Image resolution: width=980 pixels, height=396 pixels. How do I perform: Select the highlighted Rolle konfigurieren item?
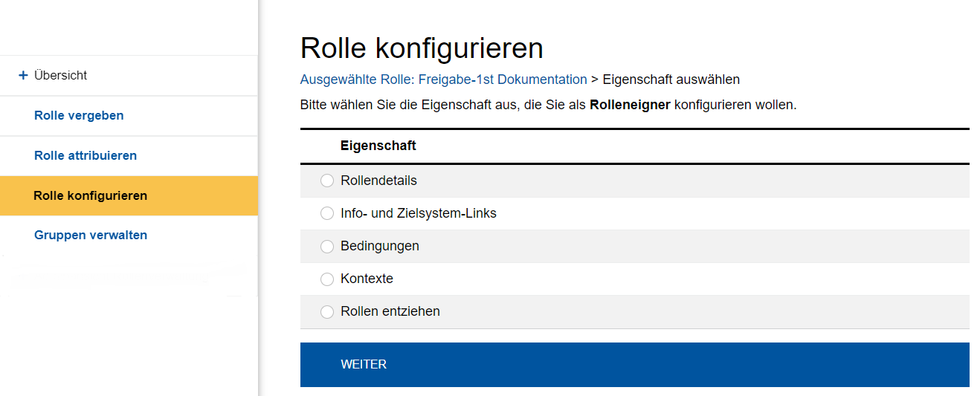91,196
